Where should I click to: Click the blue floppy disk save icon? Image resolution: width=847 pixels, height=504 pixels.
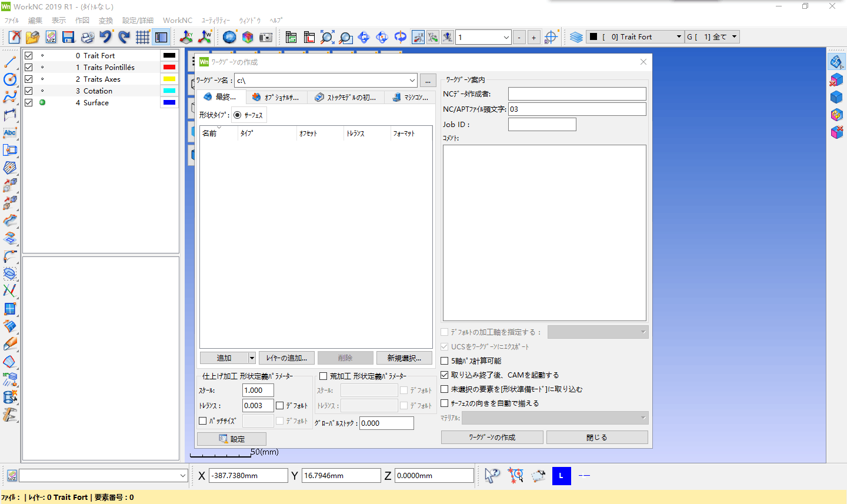point(68,37)
